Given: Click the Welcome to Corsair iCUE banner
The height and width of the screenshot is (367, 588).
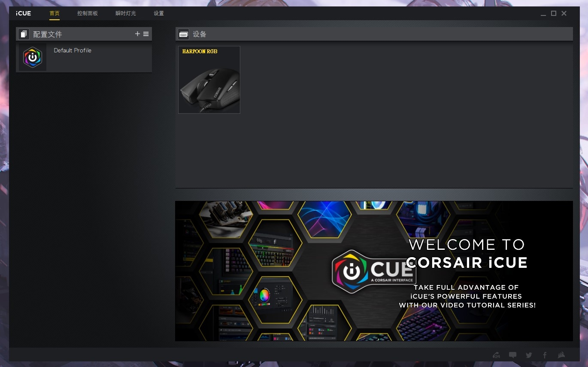Looking at the screenshot, I should [x=374, y=271].
